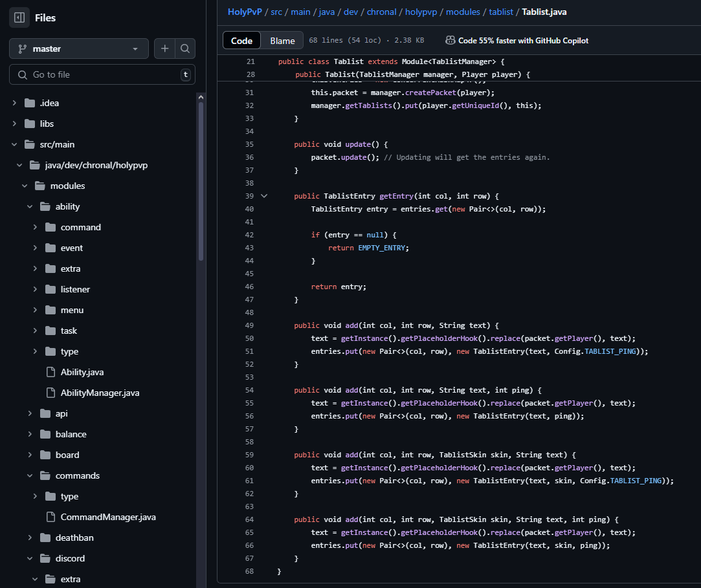Image resolution: width=701 pixels, height=588 pixels.
Task: Open the master branch dropdown
Action: tap(79, 49)
